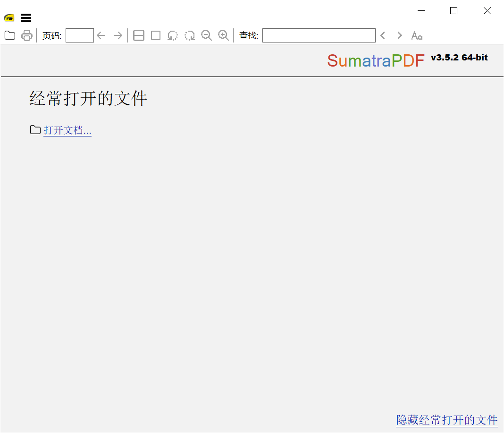Open the 打开文档... link
This screenshot has width=504, height=433.
pyautogui.click(x=67, y=130)
